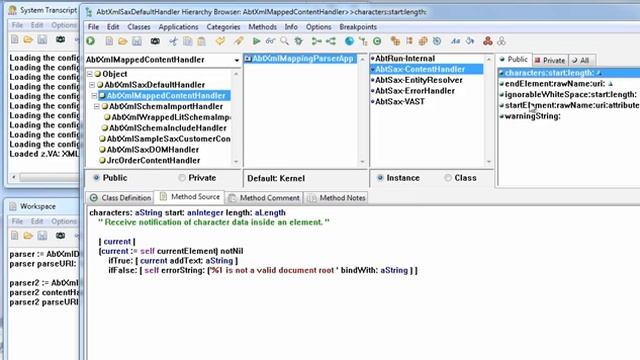Collapse the AbtXmlSchemaImportHandler tree node
The height and width of the screenshot is (360, 640).
97,107
